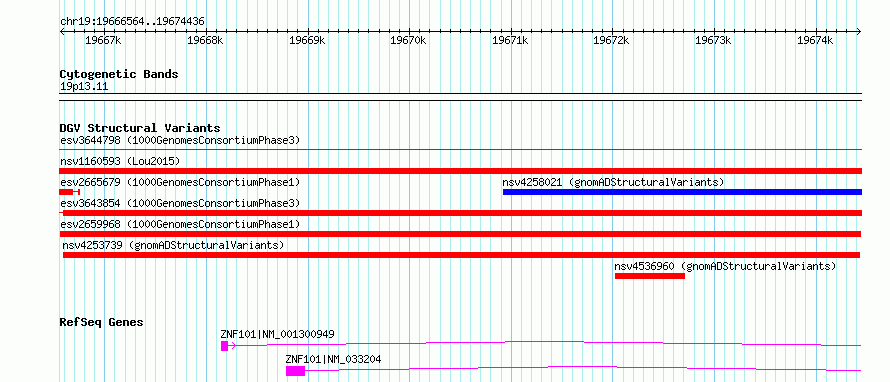The height and width of the screenshot is (382, 890).
Task: Open the esv3643854 (1000GenomesConsortiumPhase3) label
Action: [x=180, y=203]
